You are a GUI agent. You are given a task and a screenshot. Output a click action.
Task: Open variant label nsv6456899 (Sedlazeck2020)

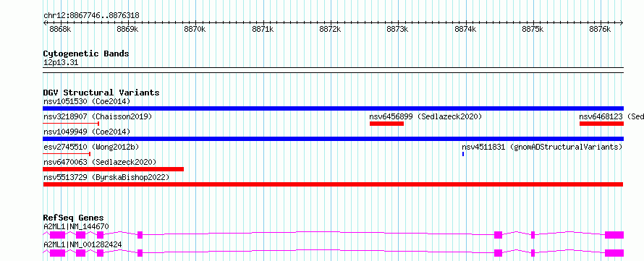pos(425,116)
